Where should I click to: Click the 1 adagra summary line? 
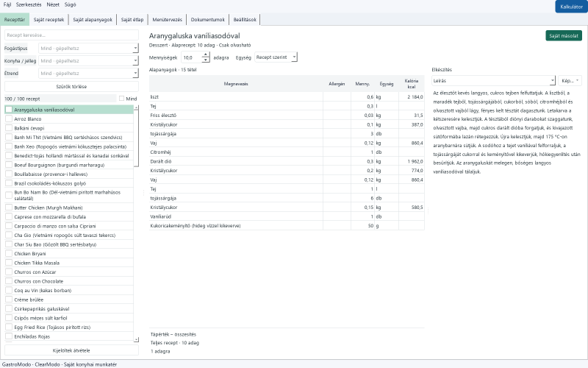click(x=160, y=351)
